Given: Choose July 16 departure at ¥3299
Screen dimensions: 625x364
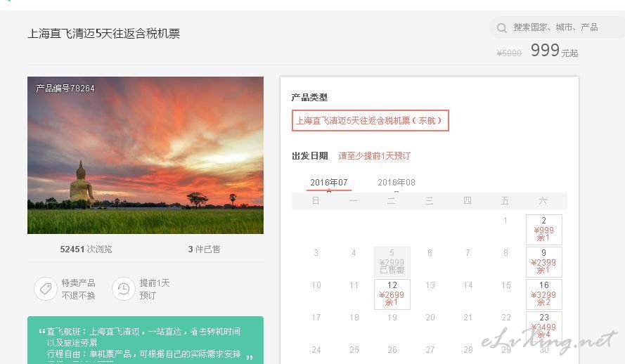Looking at the screenshot, I should tap(543, 294).
